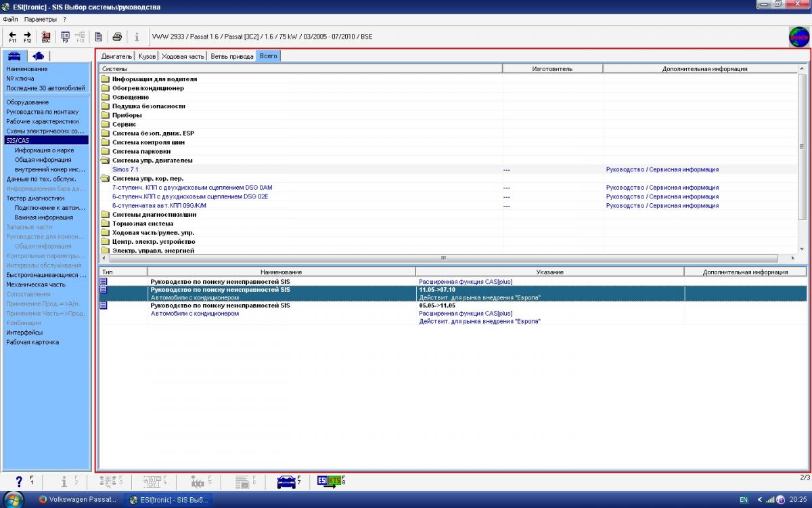Open sidebar item 'Механическая часть'

tap(36, 284)
